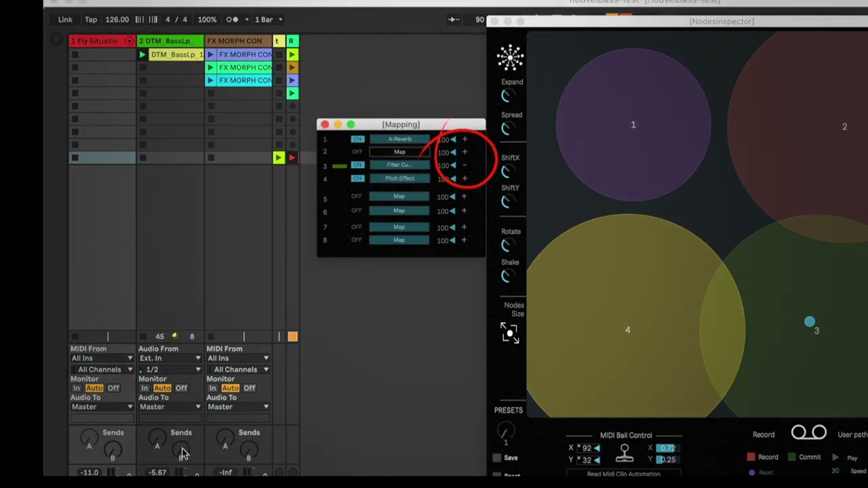This screenshot has width=868, height=488.
Task: Click the Link button in the top bar
Action: (x=65, y=20)
